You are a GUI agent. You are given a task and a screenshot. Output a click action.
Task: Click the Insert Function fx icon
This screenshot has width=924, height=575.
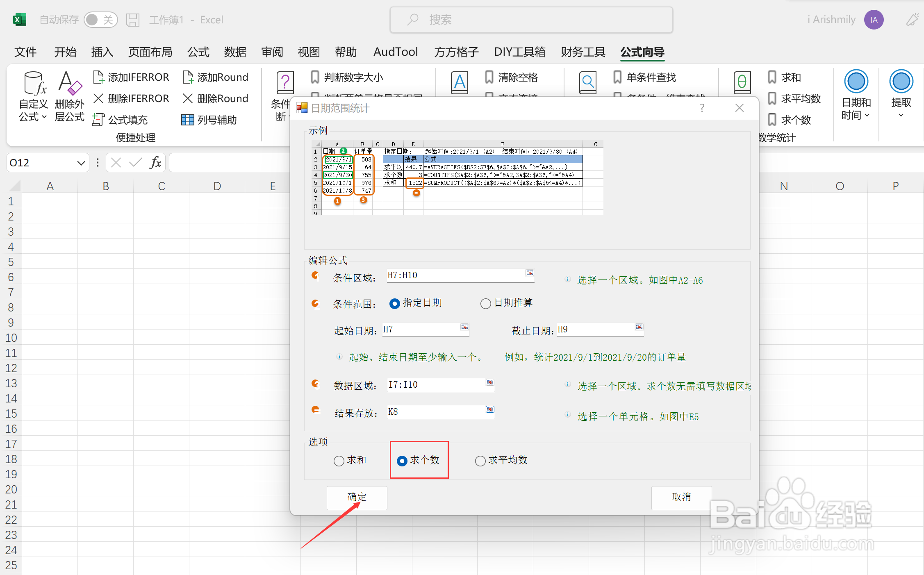[x=155, y=163]
